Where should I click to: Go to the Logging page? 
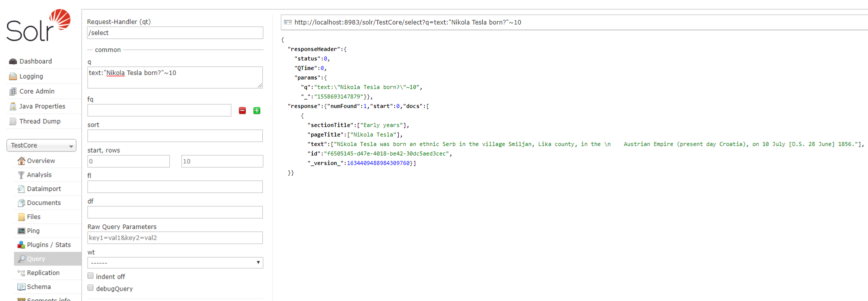tap(31, 76)
